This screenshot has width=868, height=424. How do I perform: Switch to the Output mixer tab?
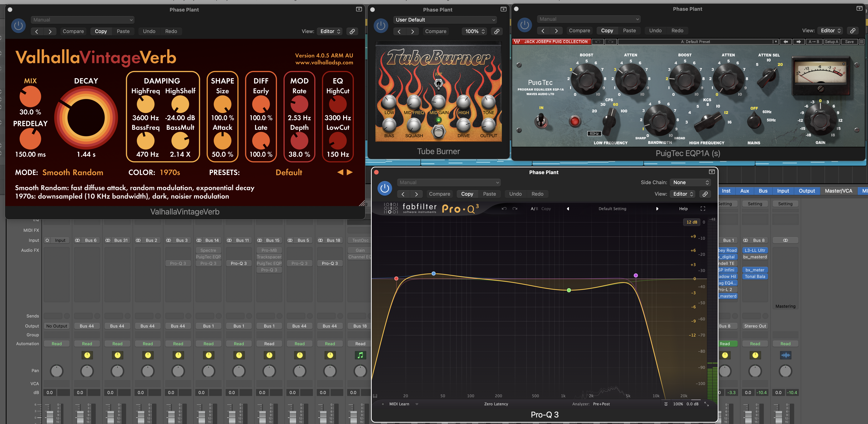tap(807, 191)
